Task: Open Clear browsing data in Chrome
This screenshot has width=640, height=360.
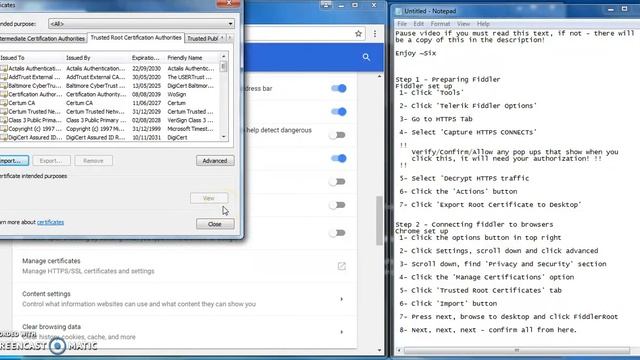Action: point(184,332)
